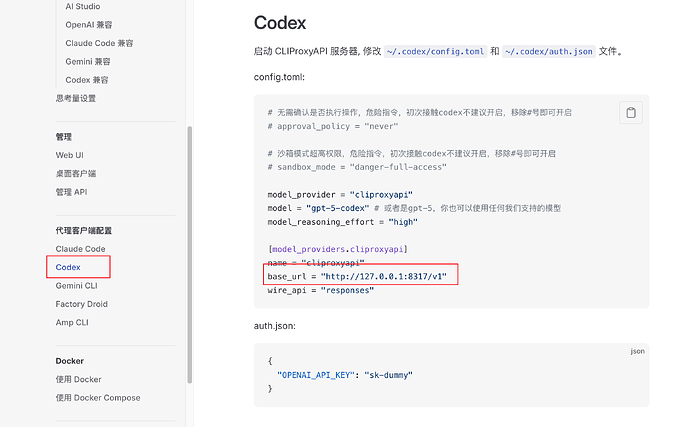Open the Web UI management page
The height and width of the screenshot is (427, 690).
pyautogui.click(x=70, y=155)
